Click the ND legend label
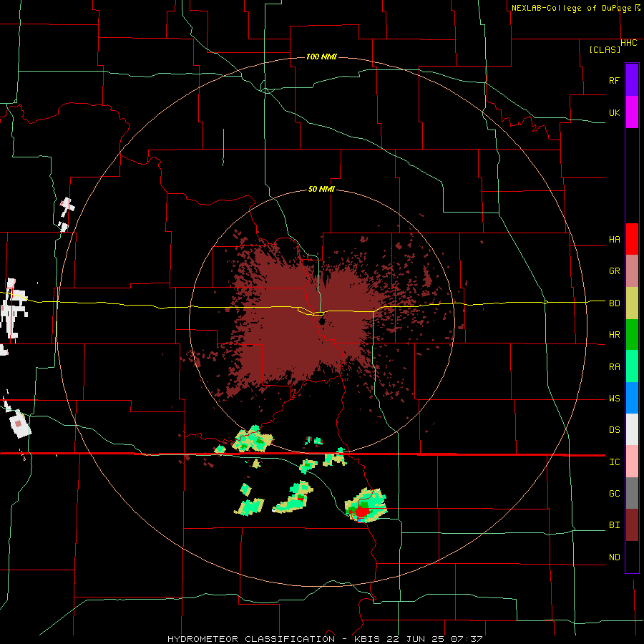 coord(615,557)
